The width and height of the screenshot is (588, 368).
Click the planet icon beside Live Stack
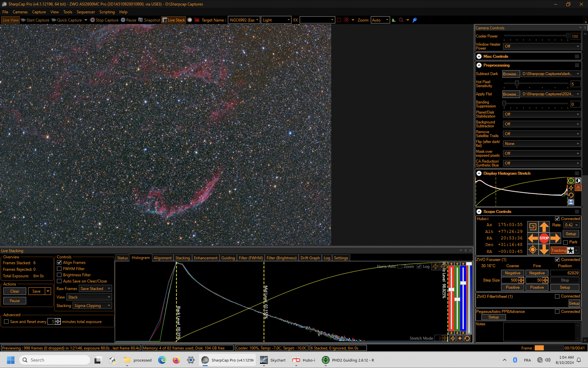(x=190, y=20)
